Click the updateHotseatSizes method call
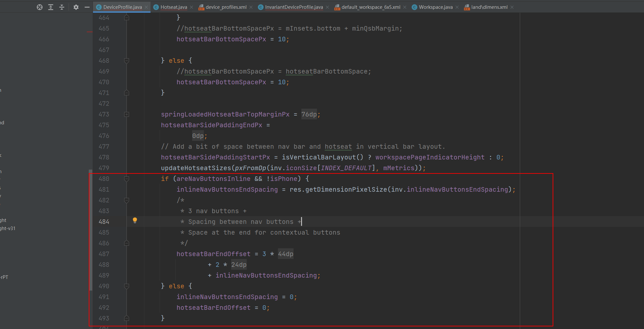The height and width of the screenshot is (329, 644). [196, 168]
